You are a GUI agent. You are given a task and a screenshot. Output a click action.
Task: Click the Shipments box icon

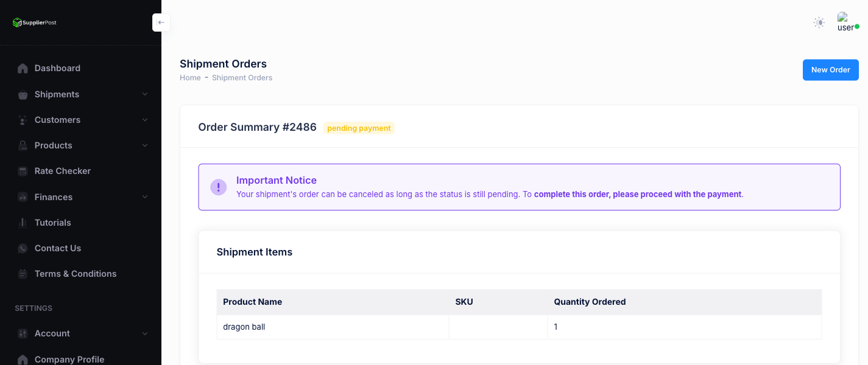22,94
